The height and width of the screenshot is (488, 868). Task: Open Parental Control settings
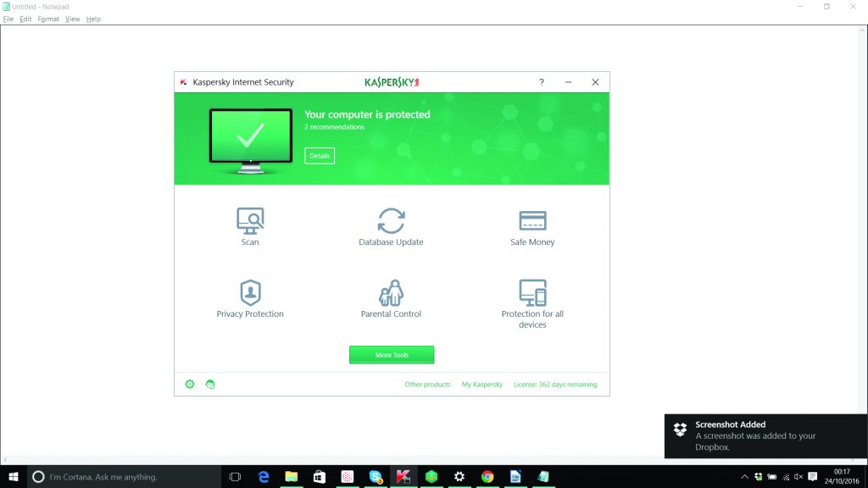[x=391, y=299]
